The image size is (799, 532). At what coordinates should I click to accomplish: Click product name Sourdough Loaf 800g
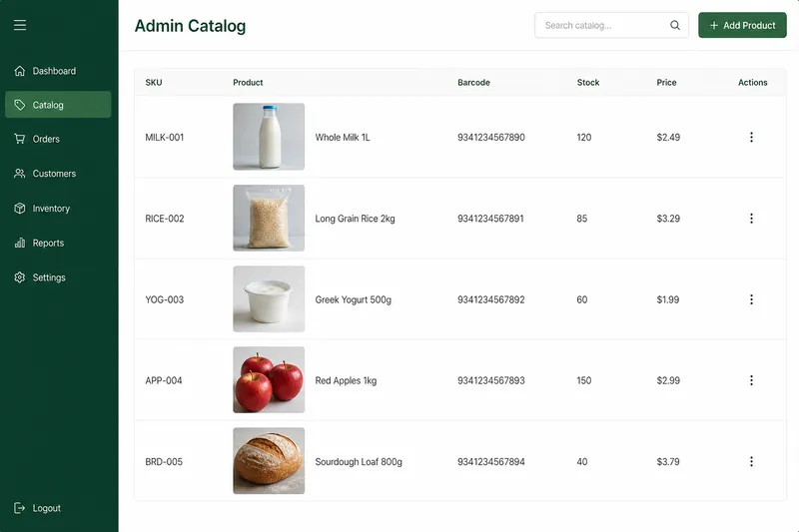tap(359, 462)
